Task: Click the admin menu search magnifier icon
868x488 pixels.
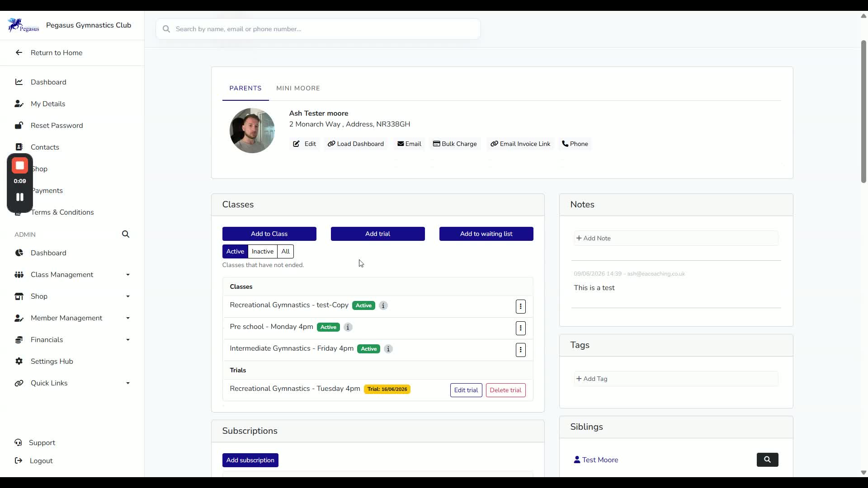Action: (126, 234)
